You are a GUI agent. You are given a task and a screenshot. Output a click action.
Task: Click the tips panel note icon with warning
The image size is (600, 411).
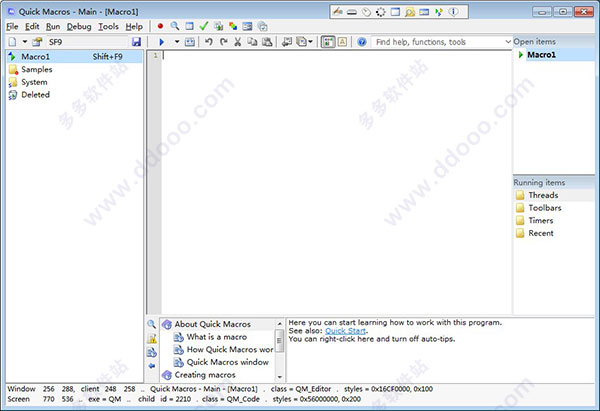tap(152, 338)
